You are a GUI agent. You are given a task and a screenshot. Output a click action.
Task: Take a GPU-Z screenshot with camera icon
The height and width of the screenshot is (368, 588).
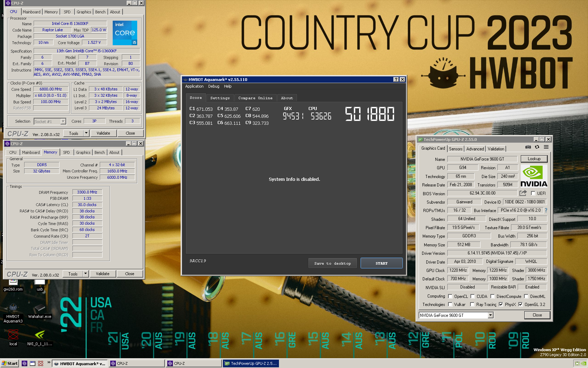click(x=528, y=147)
